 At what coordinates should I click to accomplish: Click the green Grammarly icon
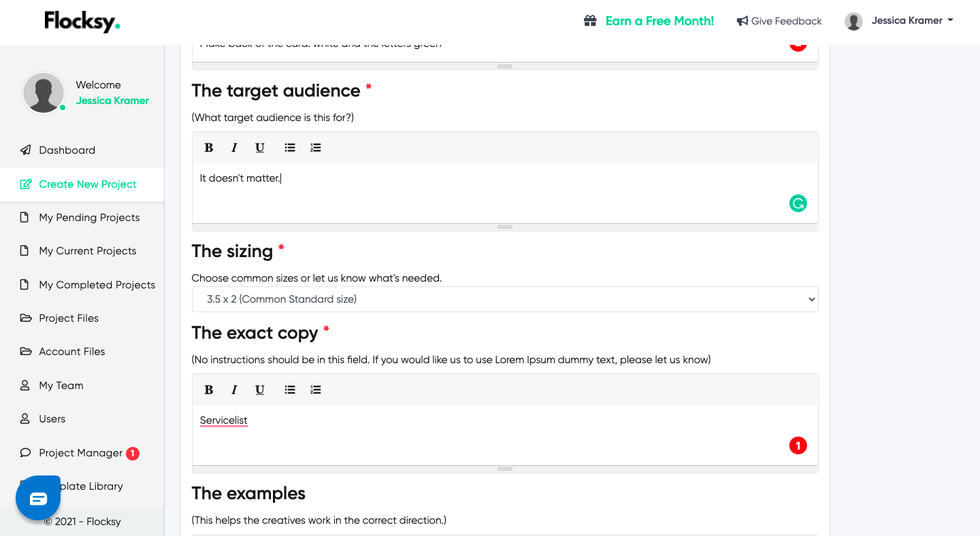pyautogui.click(x=798, y=203)
